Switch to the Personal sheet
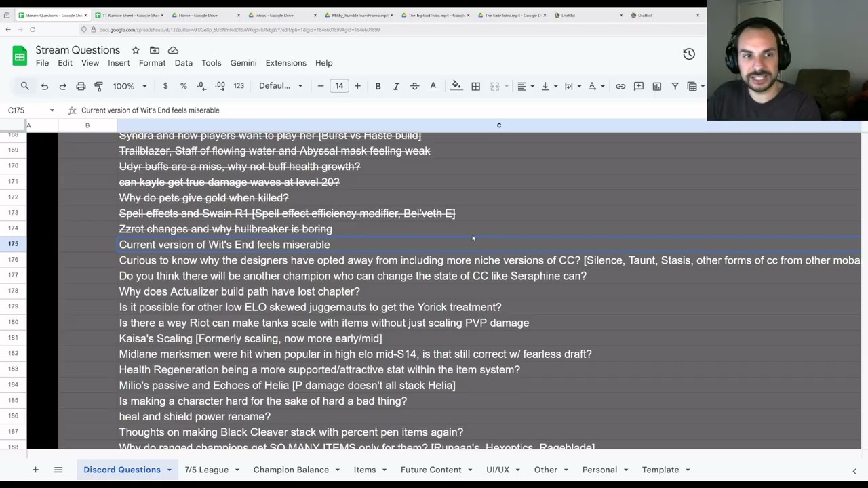868x488 pixels. pyautogui.click(x=599, y=470)
